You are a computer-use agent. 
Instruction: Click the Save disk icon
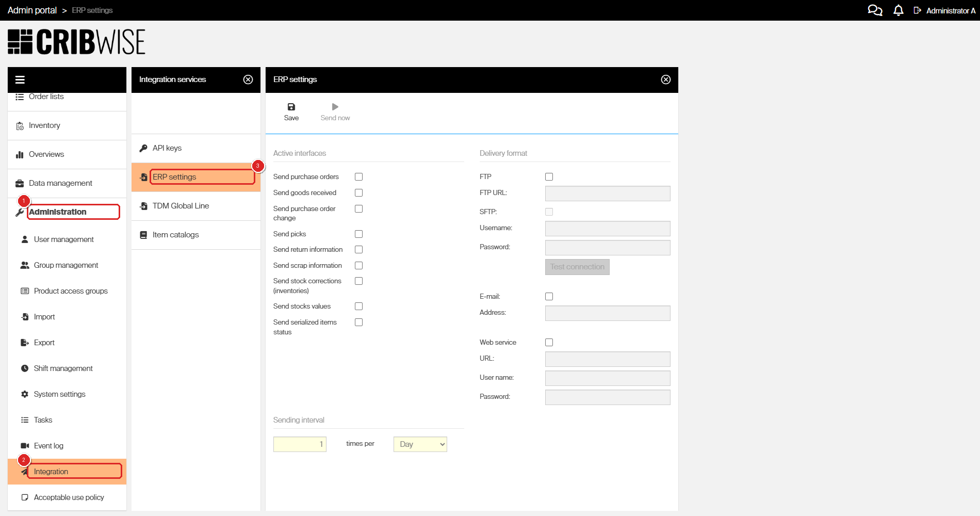291,107
